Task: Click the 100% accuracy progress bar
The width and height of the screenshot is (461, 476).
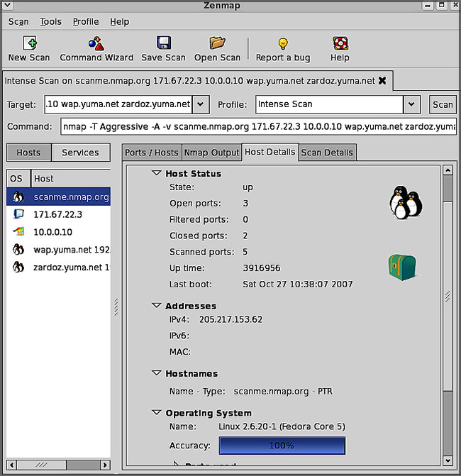Action: click(282, 445)
